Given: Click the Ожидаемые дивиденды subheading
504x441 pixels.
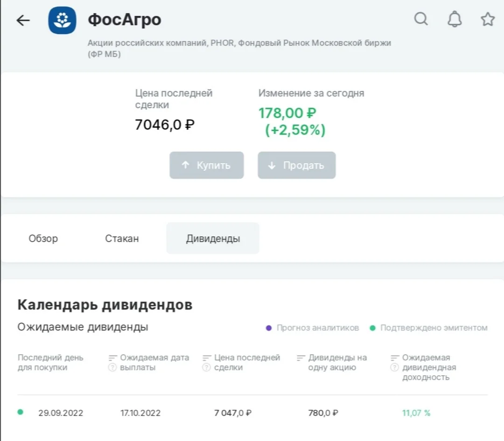Looking at the screenshot, I should point(83,327).
